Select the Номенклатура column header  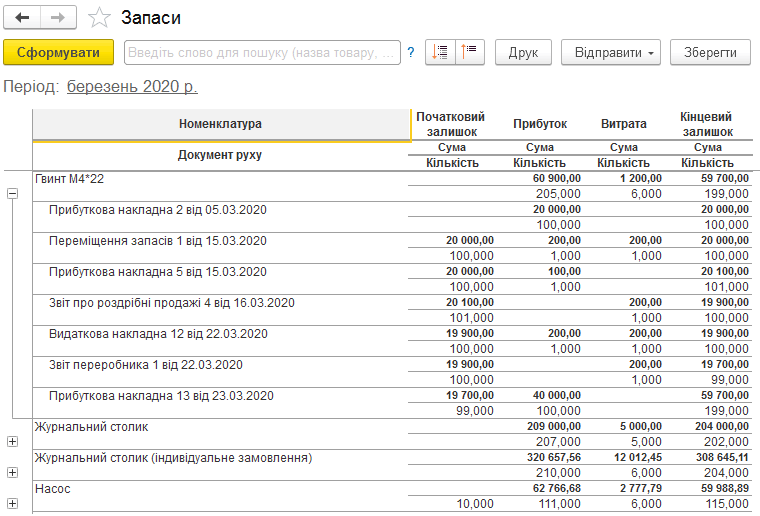[222, 125]
